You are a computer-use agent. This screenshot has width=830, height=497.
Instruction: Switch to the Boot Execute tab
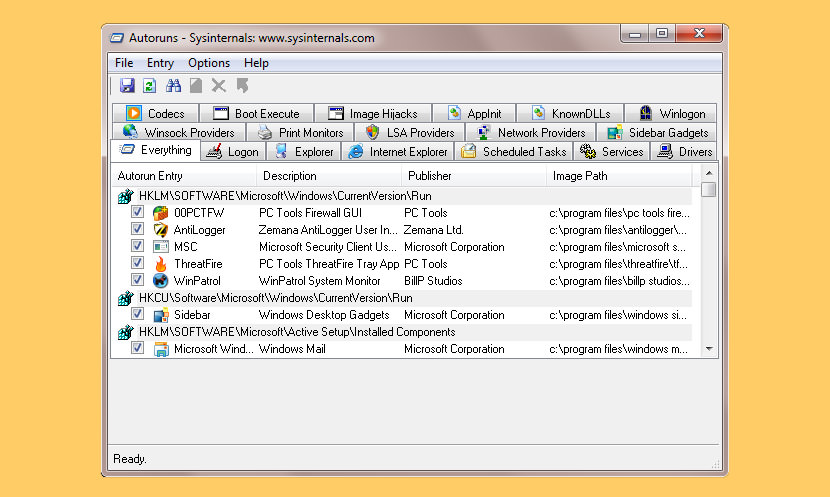[x=256, y=113]
